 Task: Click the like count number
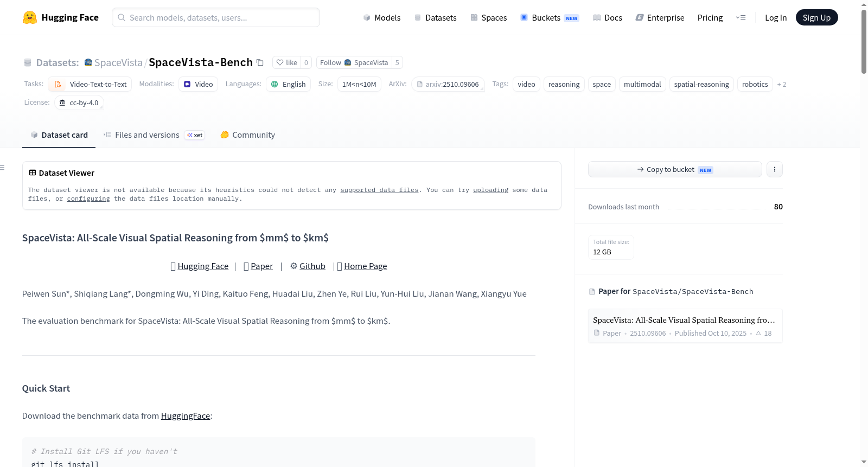(x=306, y=62)
